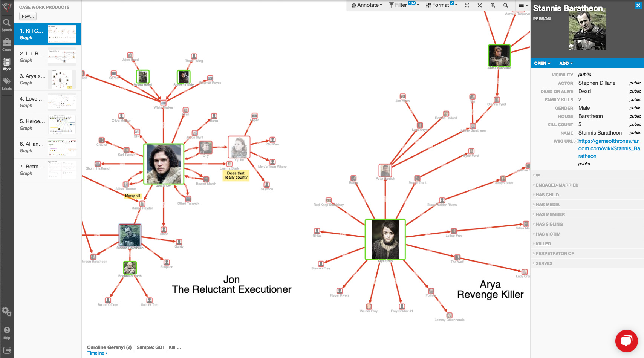Click the collapse arrows icon in the graph toolbar
644x358 pixels.
click(480, 5)
